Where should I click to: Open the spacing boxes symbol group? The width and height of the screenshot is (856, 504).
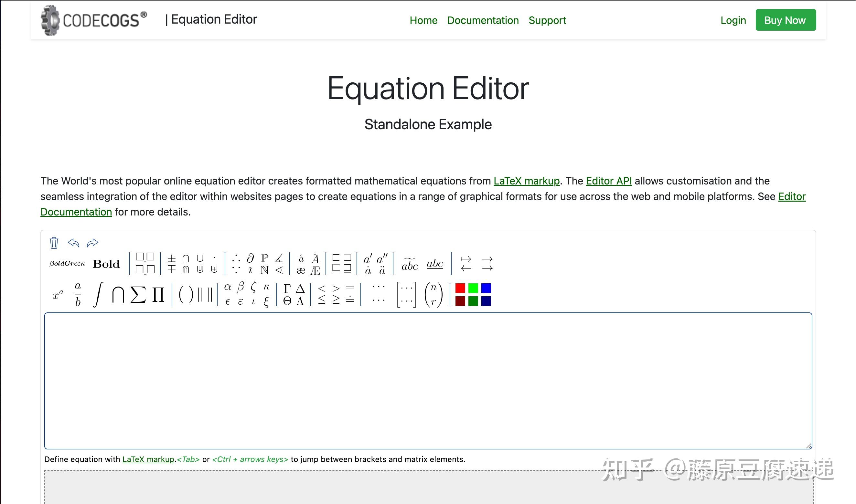[145, 263]
